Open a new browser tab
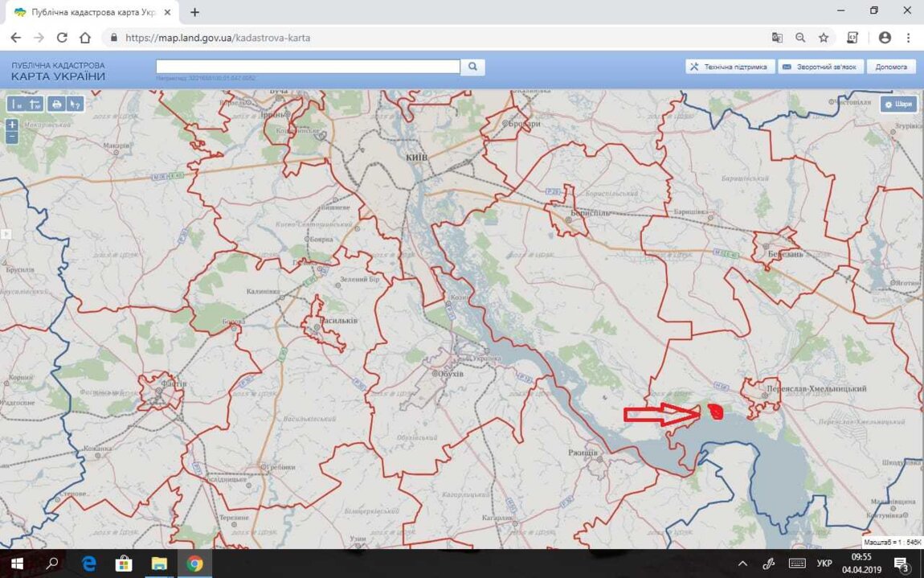 194,12
